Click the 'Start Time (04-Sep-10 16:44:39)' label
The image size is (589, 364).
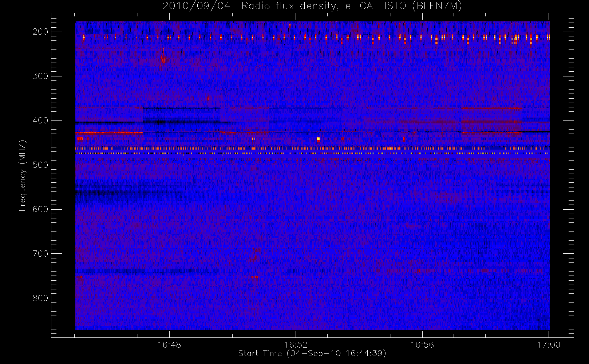(x=312, y=353)
